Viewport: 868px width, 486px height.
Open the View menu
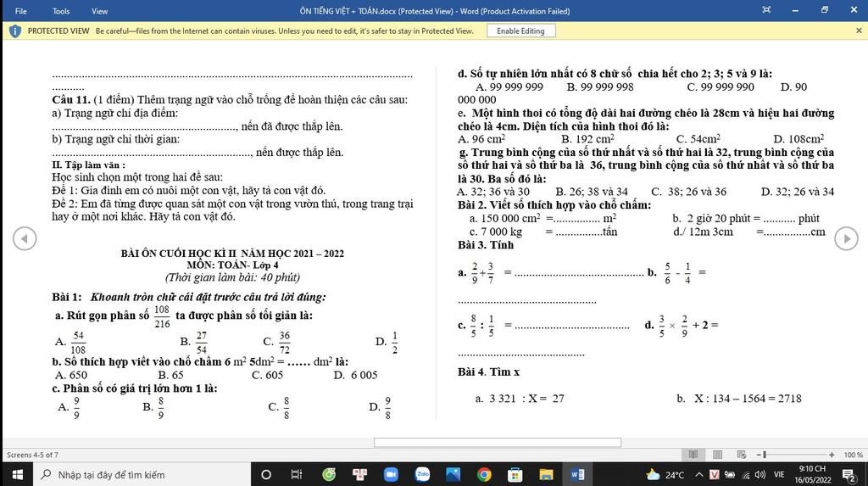[100, 11]
